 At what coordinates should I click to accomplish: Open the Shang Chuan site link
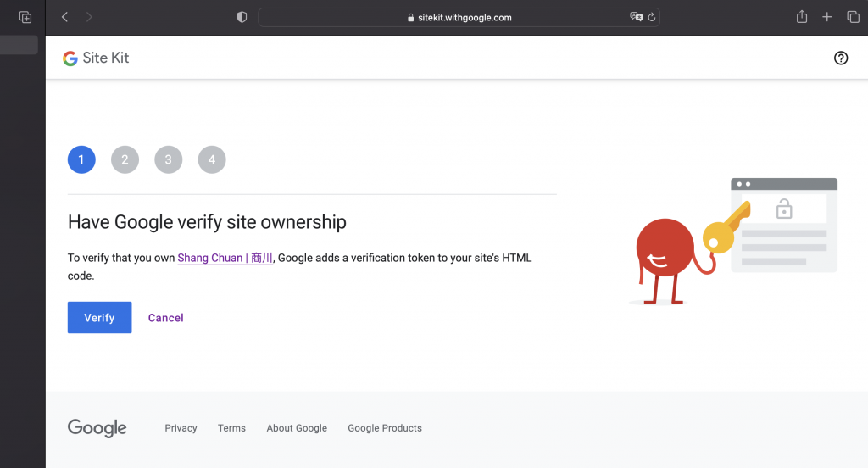click(225, 258)
